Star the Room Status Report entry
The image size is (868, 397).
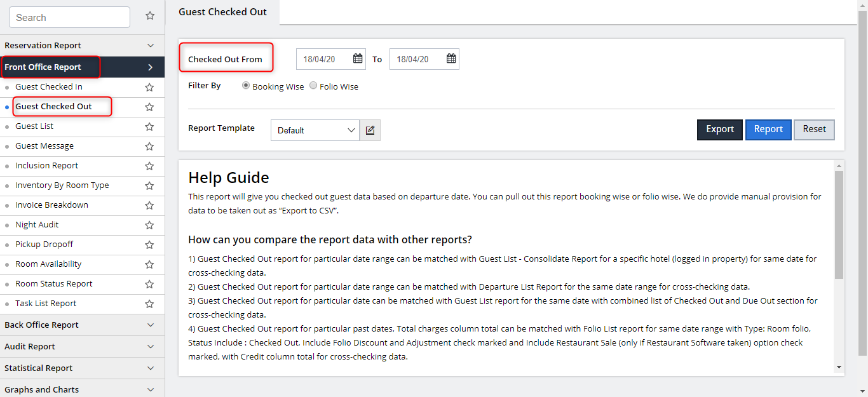pyautogui.click(x=149, y=284)
